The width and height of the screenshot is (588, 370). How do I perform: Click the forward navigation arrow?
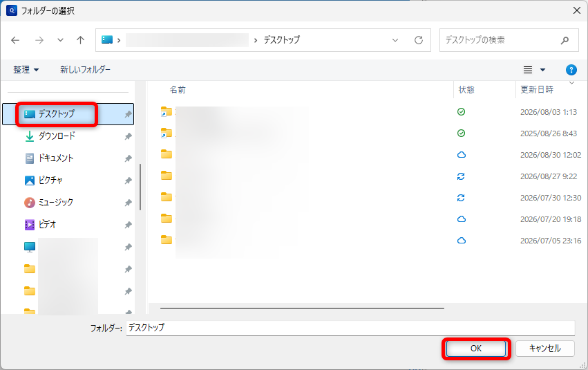pyautogui.click(x=39, y=40)
